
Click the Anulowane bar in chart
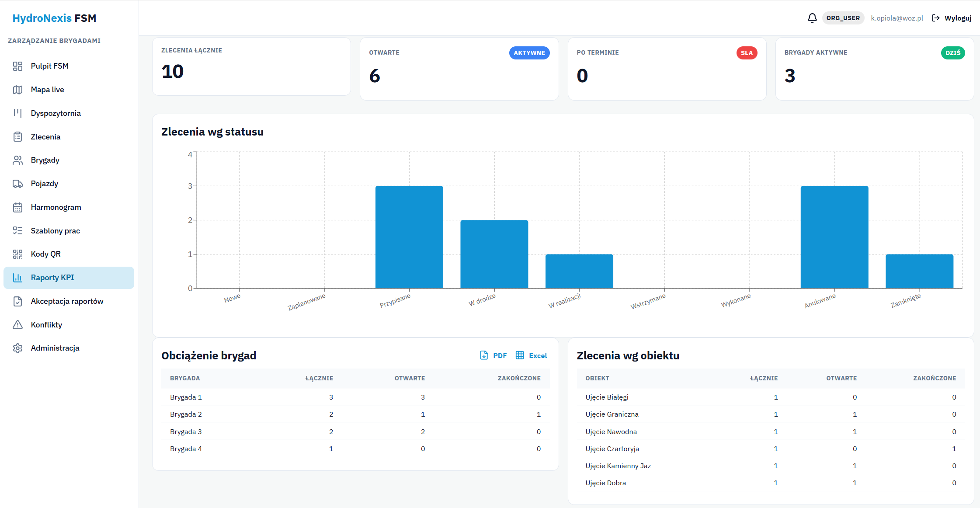834,237
